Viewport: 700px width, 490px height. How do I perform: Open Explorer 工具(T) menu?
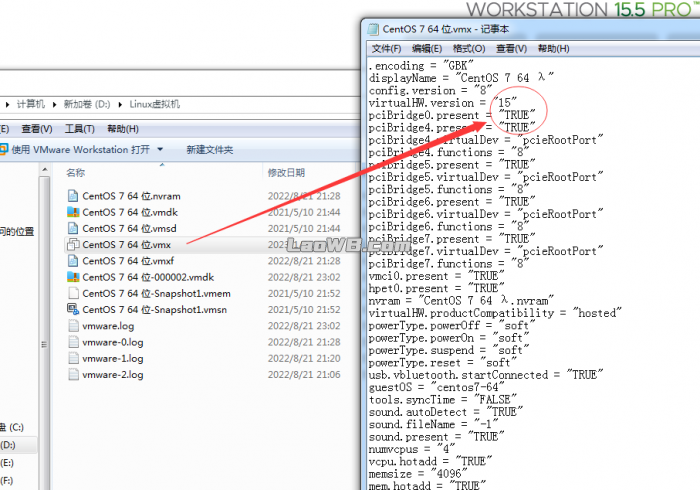[80, 129]
